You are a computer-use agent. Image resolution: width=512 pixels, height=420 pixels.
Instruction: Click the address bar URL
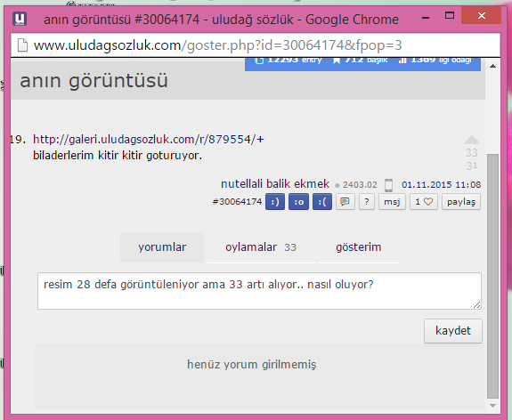pyautogui.click(x=218, y=45)
